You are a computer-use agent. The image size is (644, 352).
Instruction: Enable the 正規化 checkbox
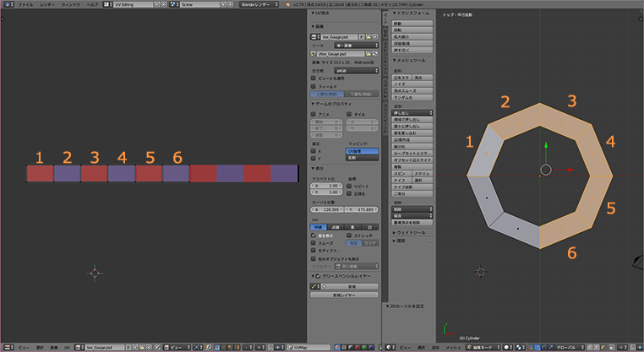(x=349, y=193)
